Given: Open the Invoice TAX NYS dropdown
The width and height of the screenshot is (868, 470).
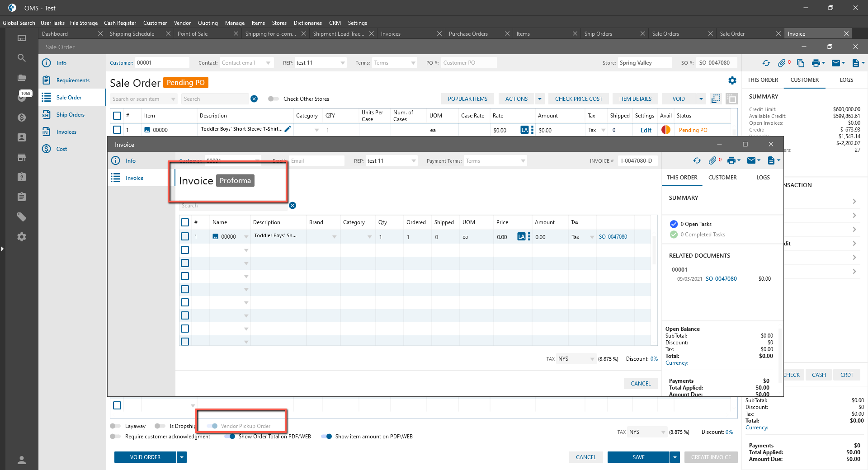Looking at the screenshot, I should point(592,359).
